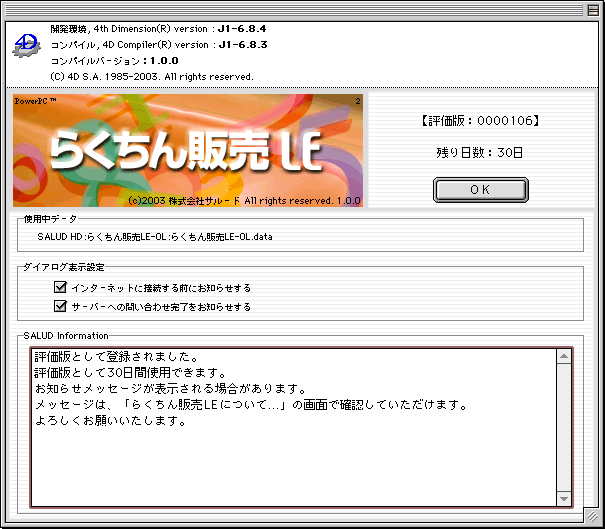
Task: Click the OK button
Action: click(x=480, y=190)
